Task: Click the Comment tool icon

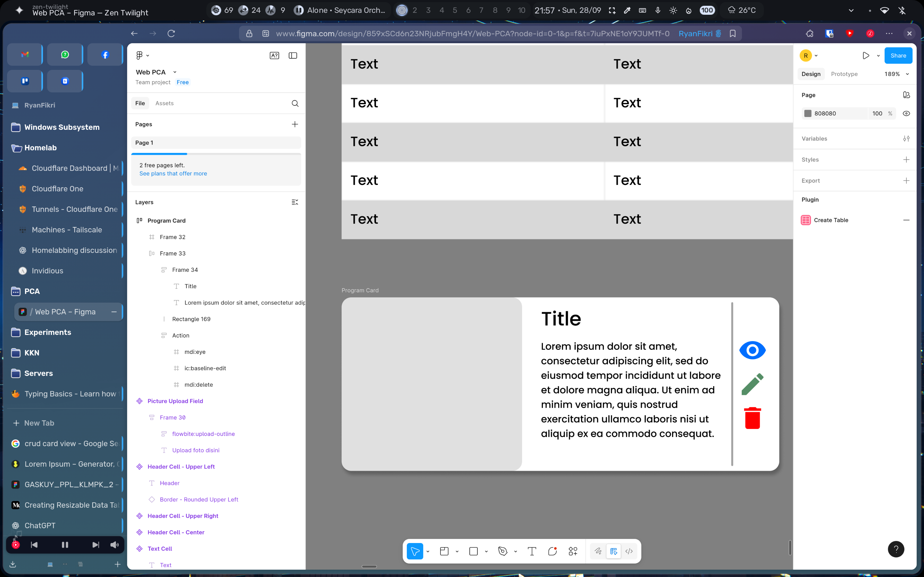Action: (552, 551)
